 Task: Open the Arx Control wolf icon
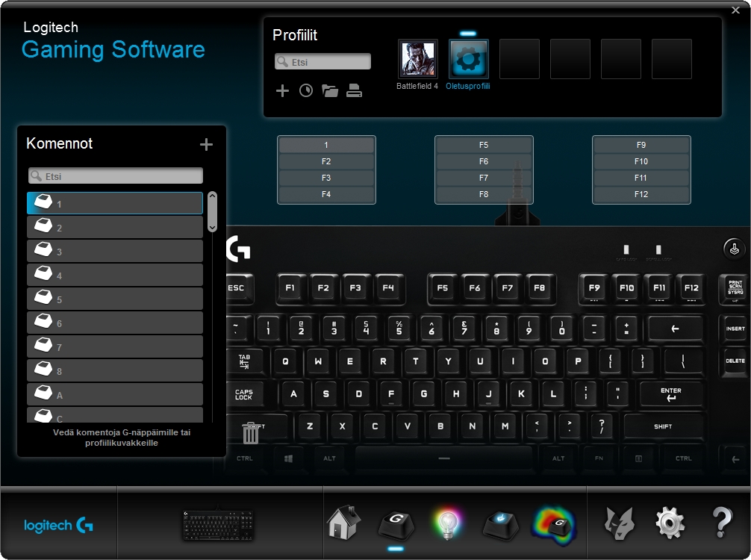pos(620,523)
